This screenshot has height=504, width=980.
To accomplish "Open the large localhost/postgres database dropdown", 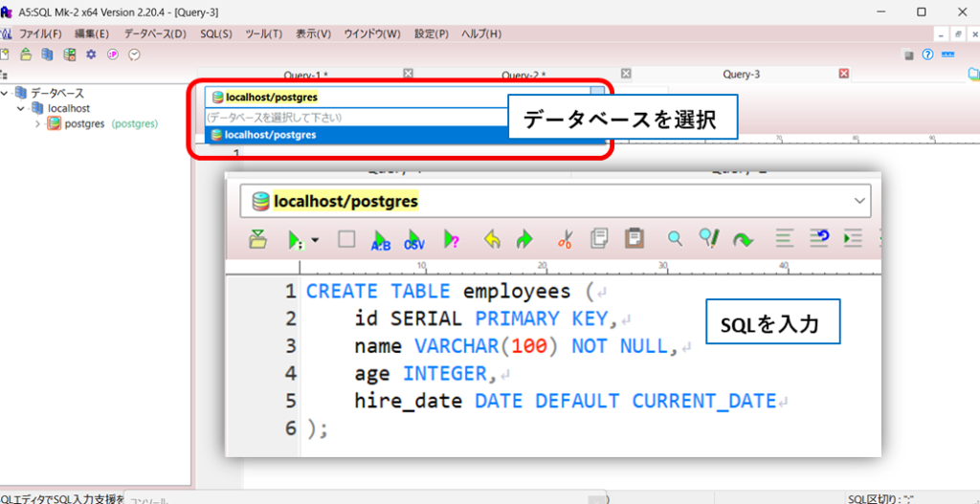I will click(857, 201).
